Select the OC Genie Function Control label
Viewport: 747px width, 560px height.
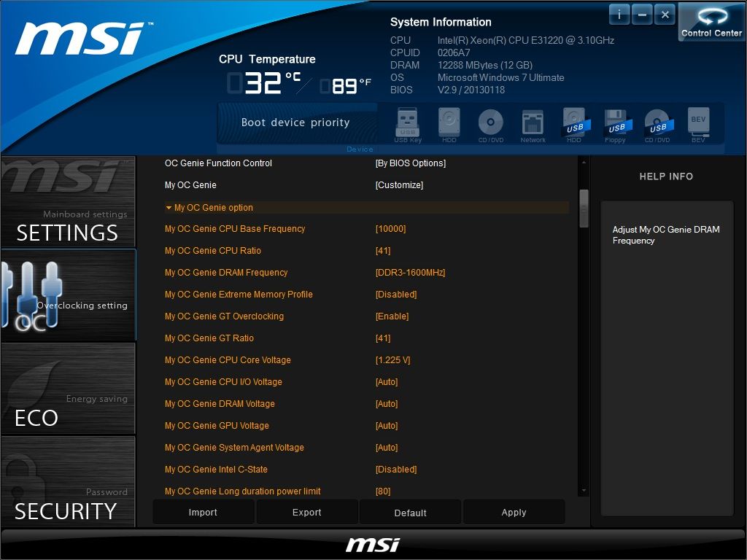(x=218, y=163)
